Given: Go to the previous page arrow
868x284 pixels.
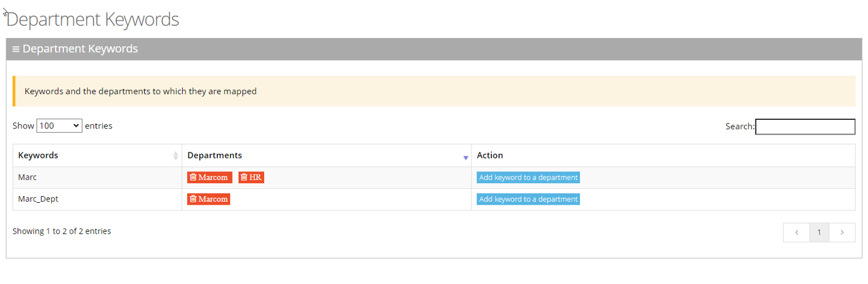Looking at the screenshot, I should click(797, 232).
